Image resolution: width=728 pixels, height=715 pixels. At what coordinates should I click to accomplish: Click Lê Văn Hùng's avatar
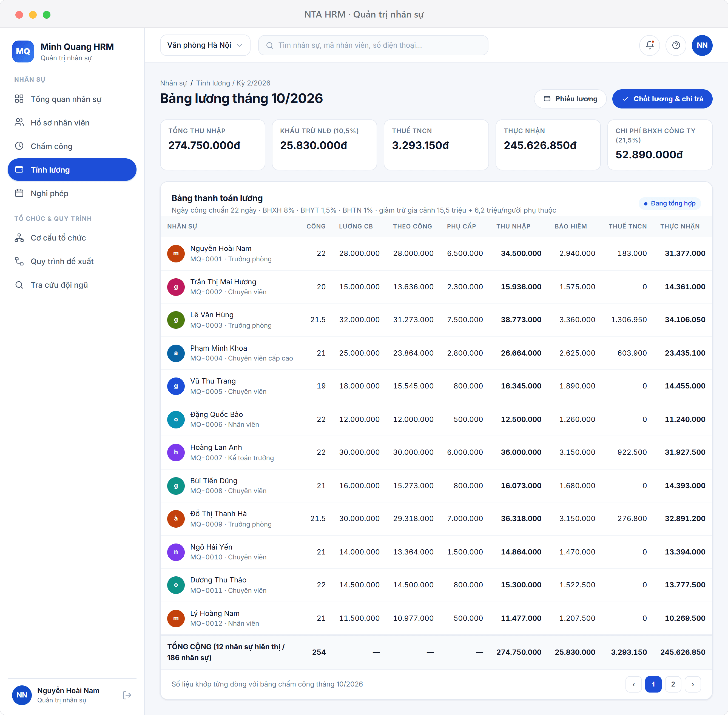[x=176, y=320]
